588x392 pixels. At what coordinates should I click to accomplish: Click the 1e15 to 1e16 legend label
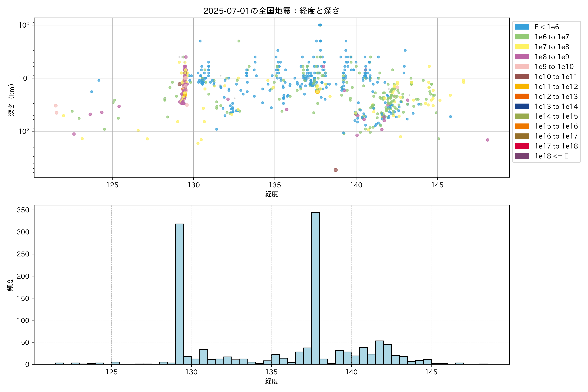click(x=556, y=126)
